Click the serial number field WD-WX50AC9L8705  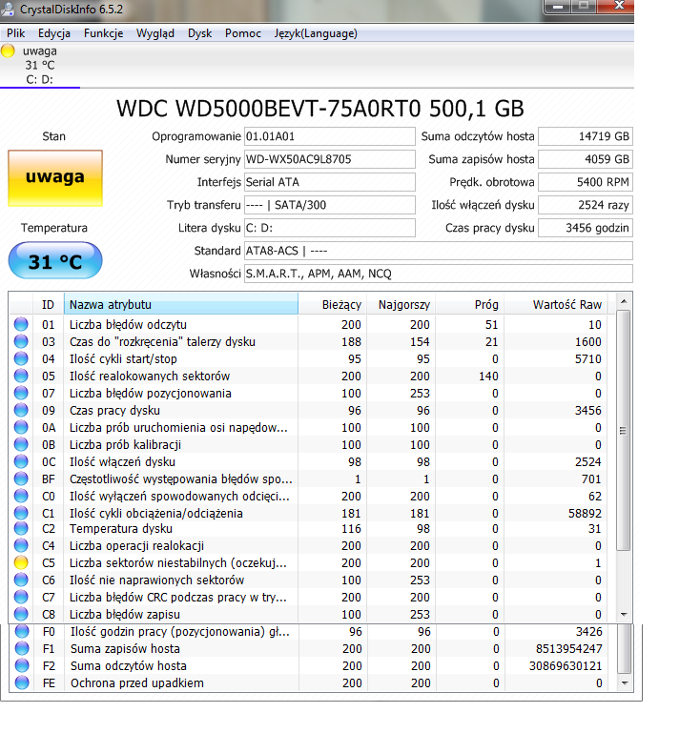(330, 159)
